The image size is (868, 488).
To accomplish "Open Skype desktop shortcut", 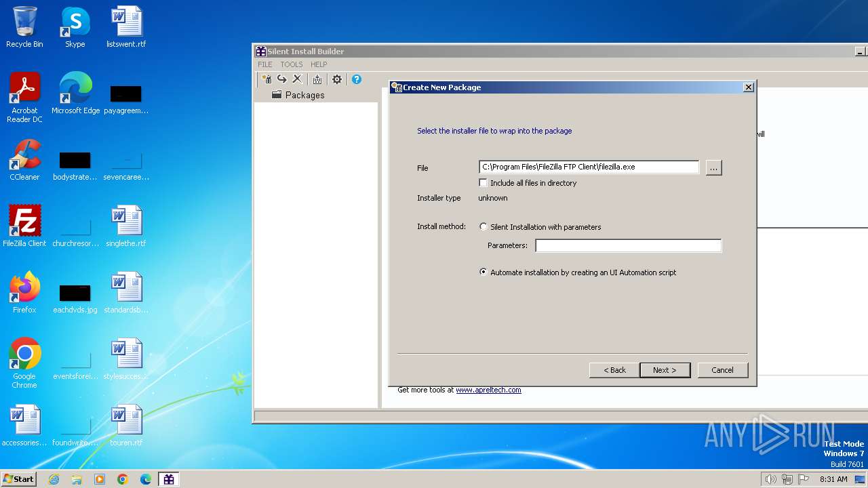I will (x=75, y=27).
